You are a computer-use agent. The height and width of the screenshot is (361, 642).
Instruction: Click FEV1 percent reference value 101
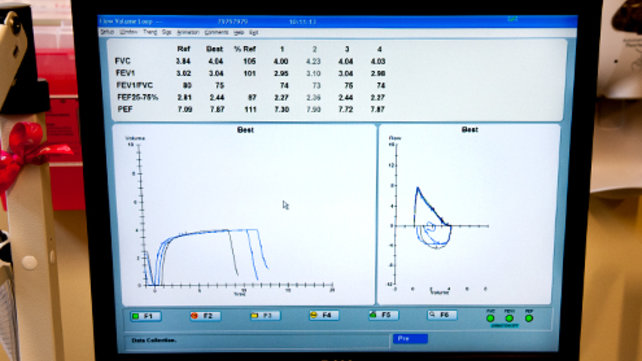coord(249,73)
